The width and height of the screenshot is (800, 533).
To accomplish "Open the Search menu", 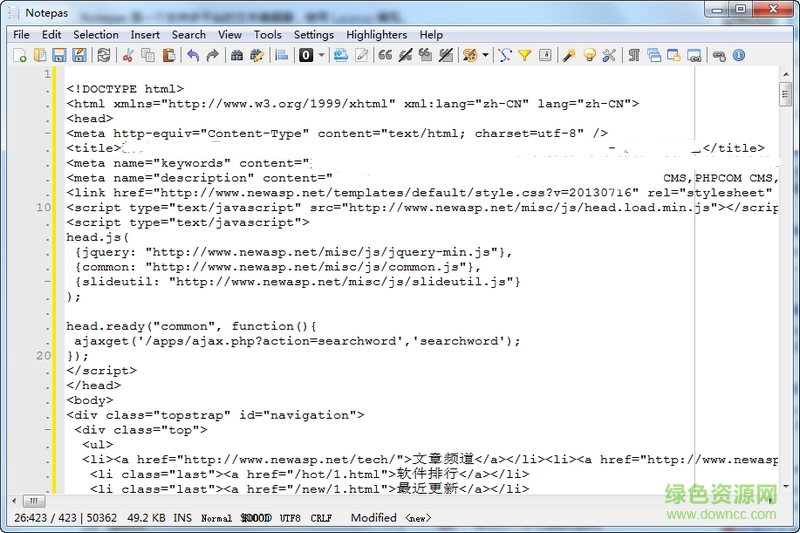I will pos(189,35).
